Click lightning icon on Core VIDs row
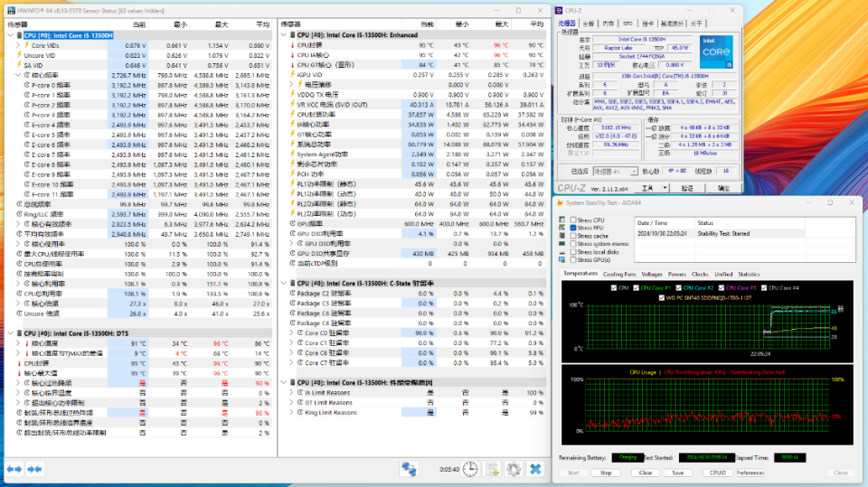Screen dimensions: 868x487 click(x=26, y=45)
